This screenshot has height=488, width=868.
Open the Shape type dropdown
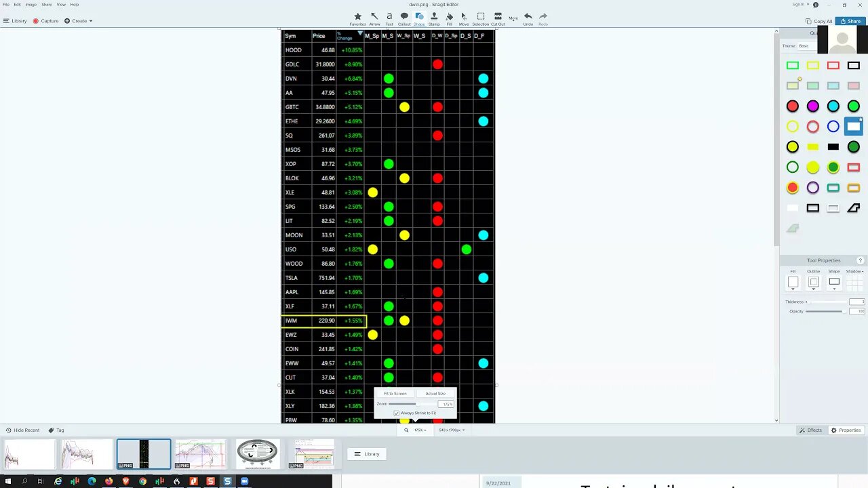coord(834,283)
